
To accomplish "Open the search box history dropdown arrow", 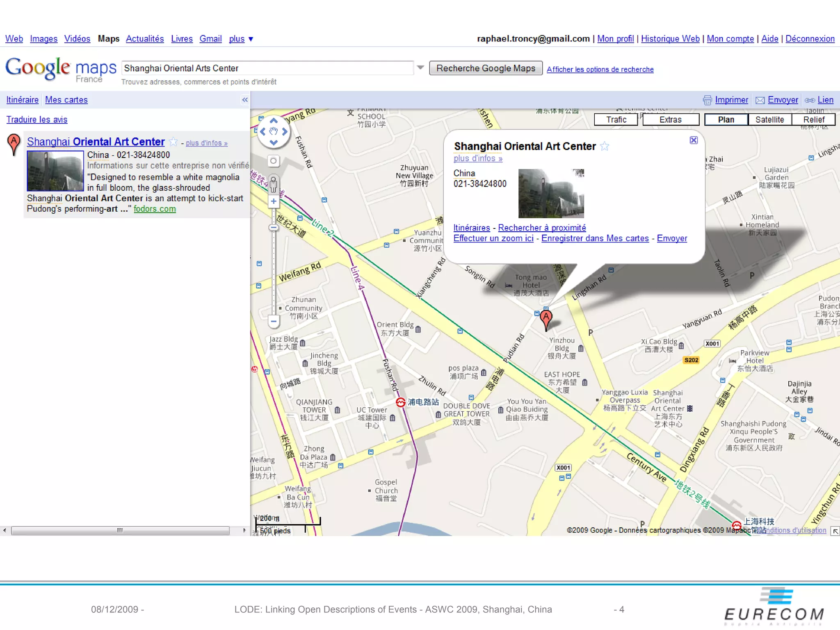I will coord(420,68).
